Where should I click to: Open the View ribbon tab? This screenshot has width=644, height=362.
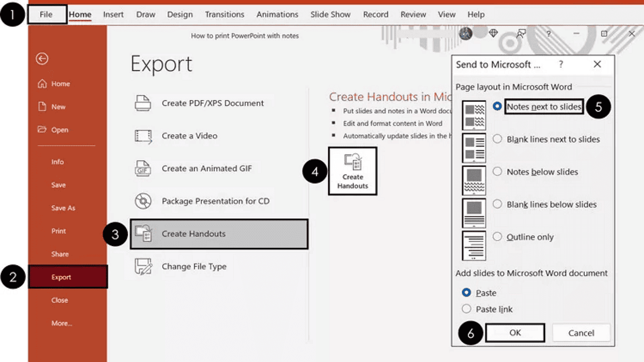[x=446, y=14]
